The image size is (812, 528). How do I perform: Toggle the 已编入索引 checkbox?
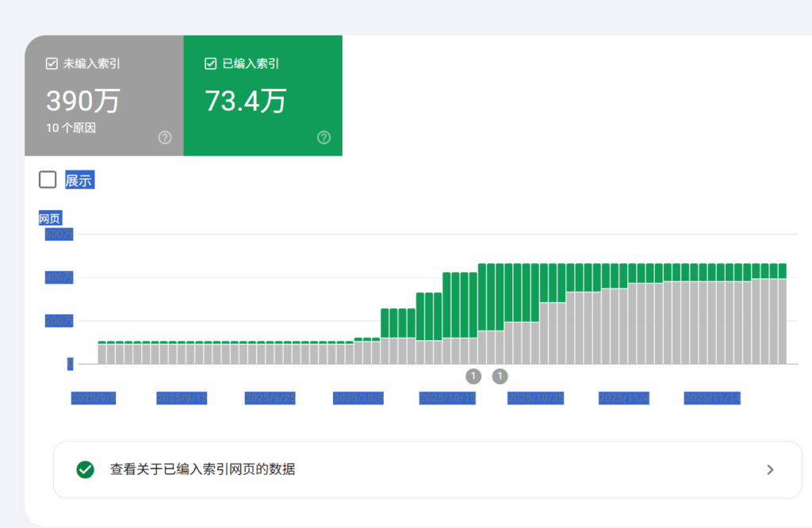210,63
